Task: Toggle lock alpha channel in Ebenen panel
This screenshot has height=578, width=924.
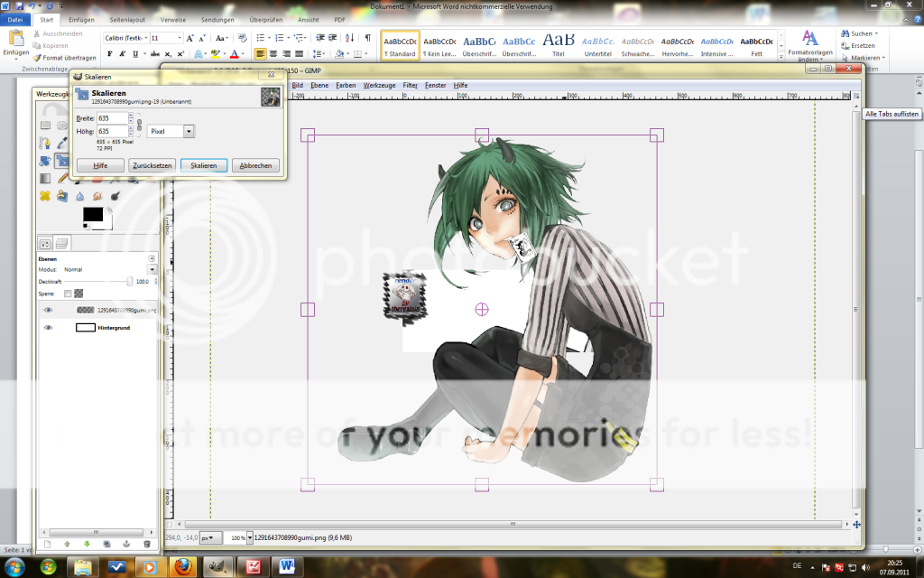Action: coord(79,294)
